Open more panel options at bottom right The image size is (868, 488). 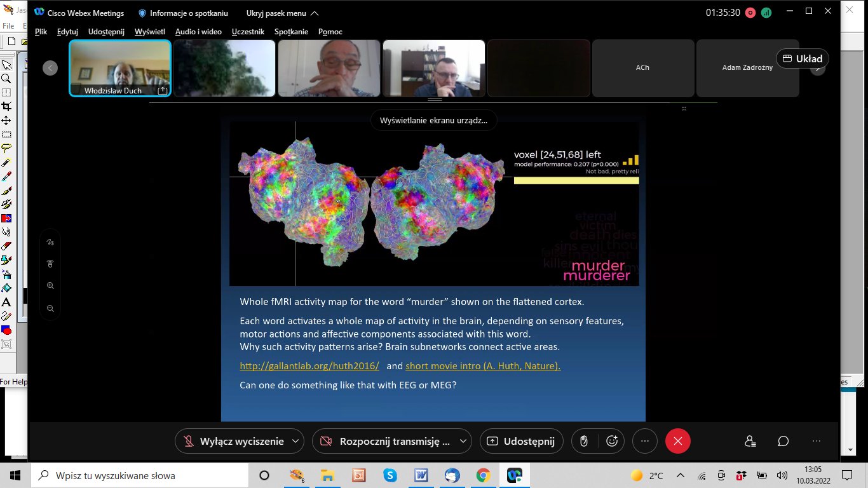tap(817, 441)
